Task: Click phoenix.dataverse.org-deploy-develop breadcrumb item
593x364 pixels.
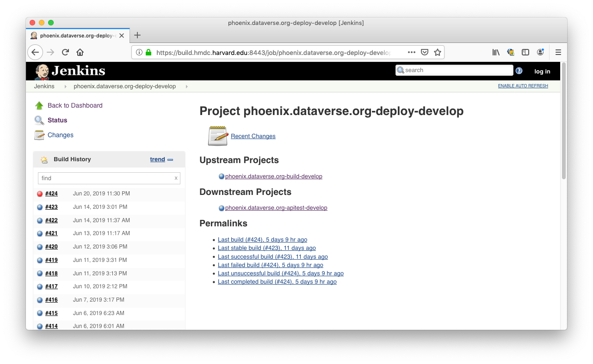Action: click(x=124, y=86)
